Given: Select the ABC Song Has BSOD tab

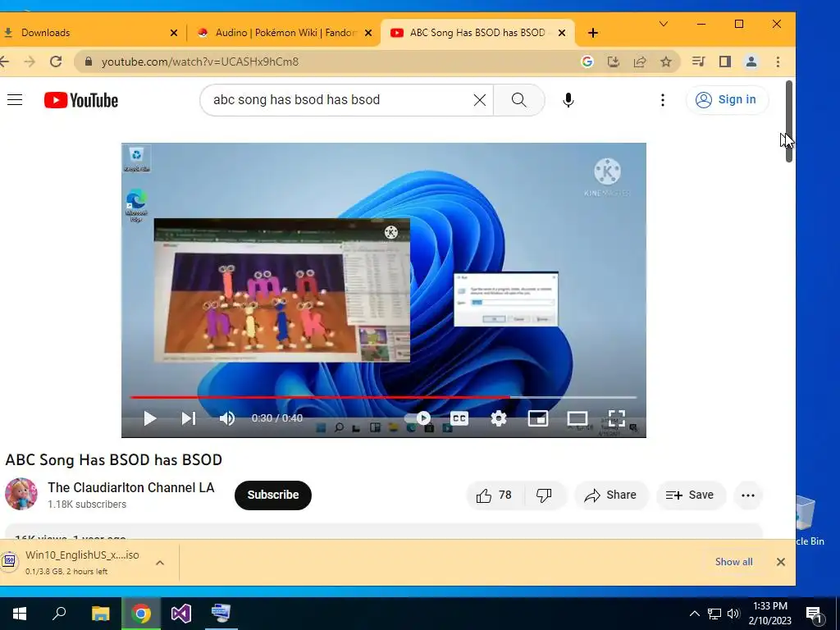Looking at the screenshot, I should [477, 33].
